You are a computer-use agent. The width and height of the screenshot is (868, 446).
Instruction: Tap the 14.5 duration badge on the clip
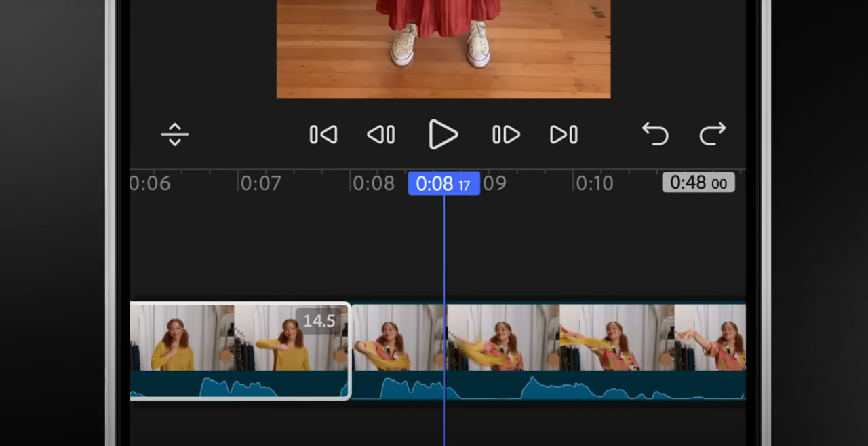coord(319,320)
